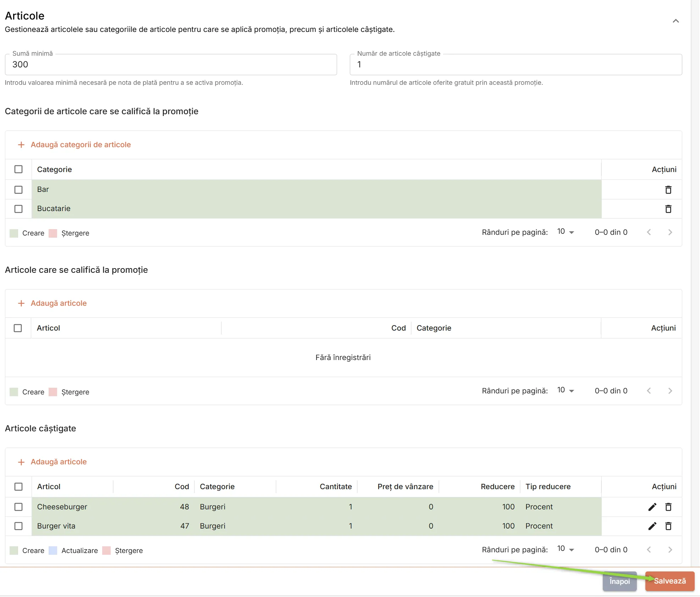Click green Creare swatch in categories legend
This screenshot has height=597, width=700.
14,233
